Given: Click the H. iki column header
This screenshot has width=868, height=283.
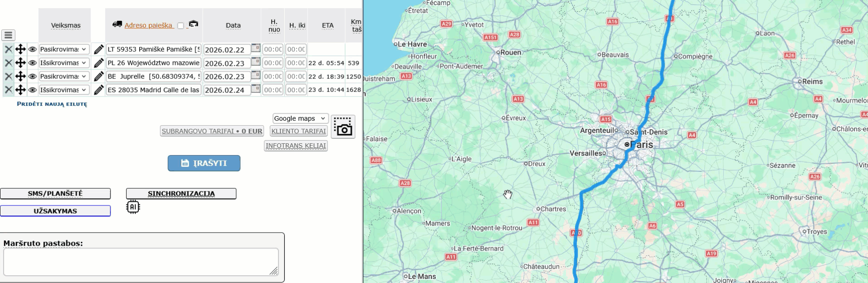Looking at the screenshot, I should point(297,25).
